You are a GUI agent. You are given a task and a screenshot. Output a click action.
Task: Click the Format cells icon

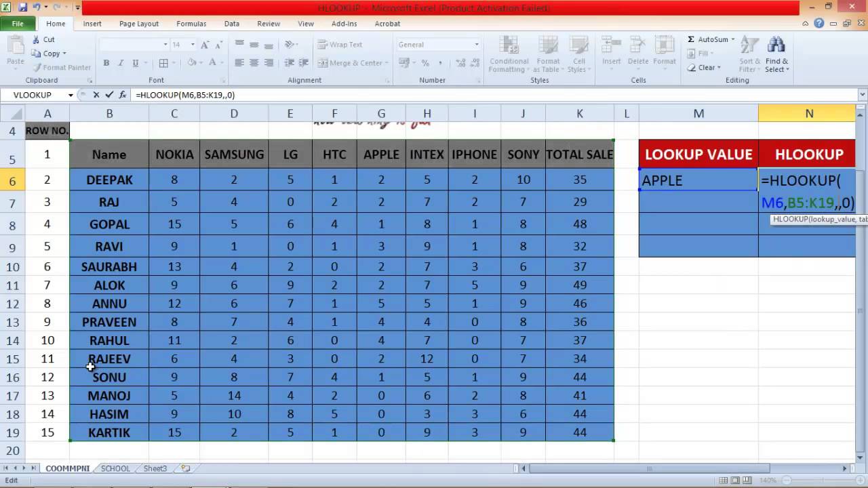pyautogui.click(x=665, y=46)
